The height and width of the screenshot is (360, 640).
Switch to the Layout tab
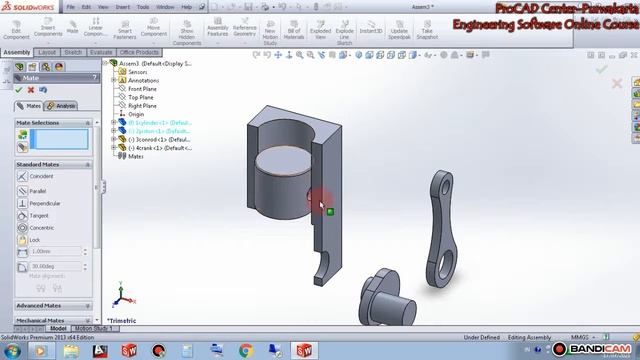tap(47, 52)
